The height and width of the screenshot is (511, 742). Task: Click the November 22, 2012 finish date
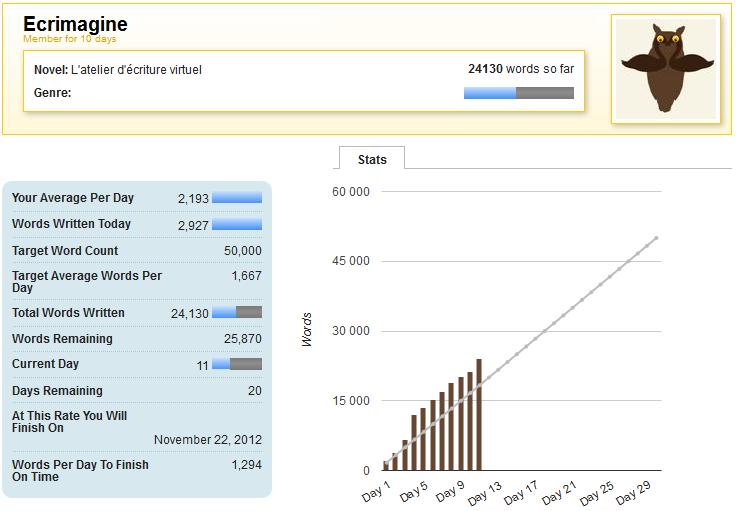pos(207,440)
